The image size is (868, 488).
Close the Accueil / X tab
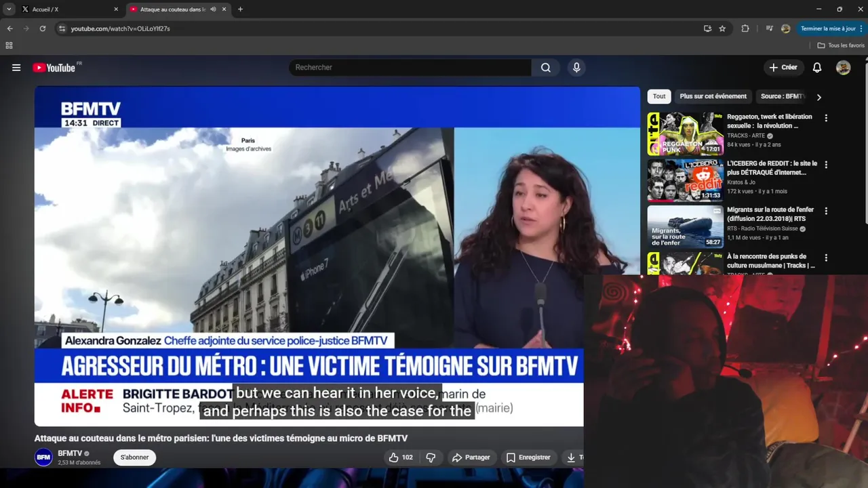(x=116, y=9)
